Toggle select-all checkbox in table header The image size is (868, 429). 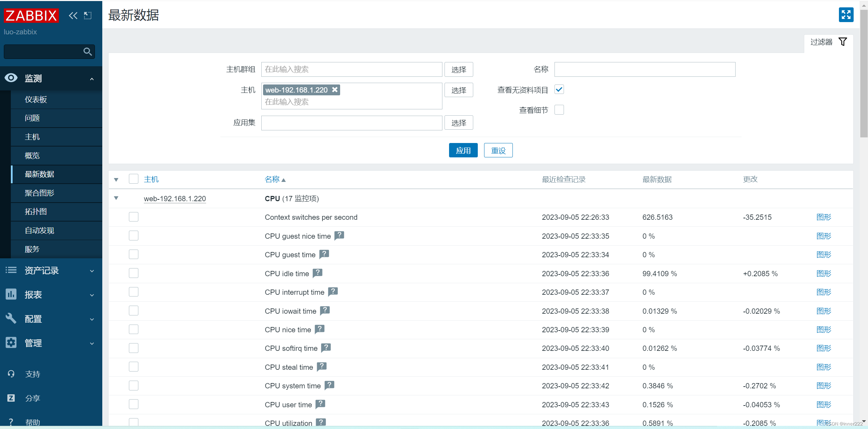point(133,179)
